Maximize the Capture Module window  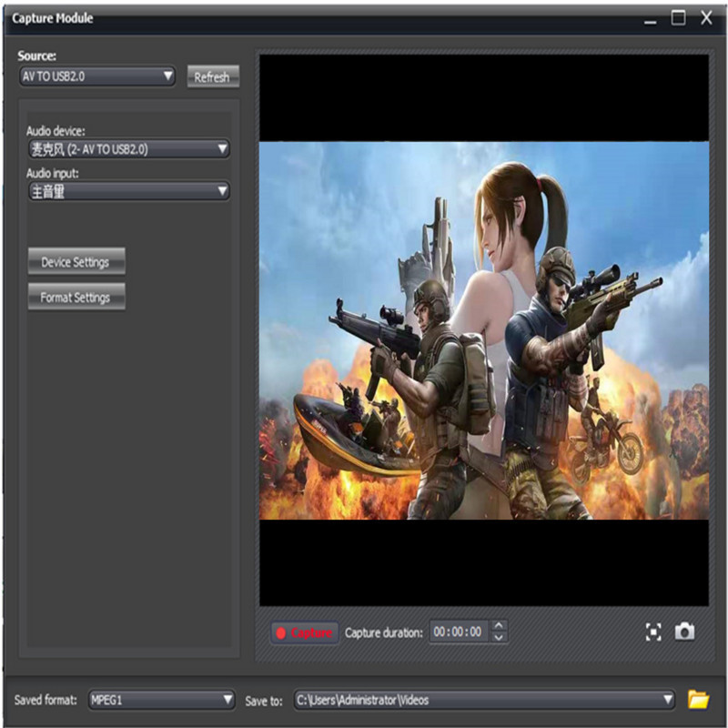[678, 18]
